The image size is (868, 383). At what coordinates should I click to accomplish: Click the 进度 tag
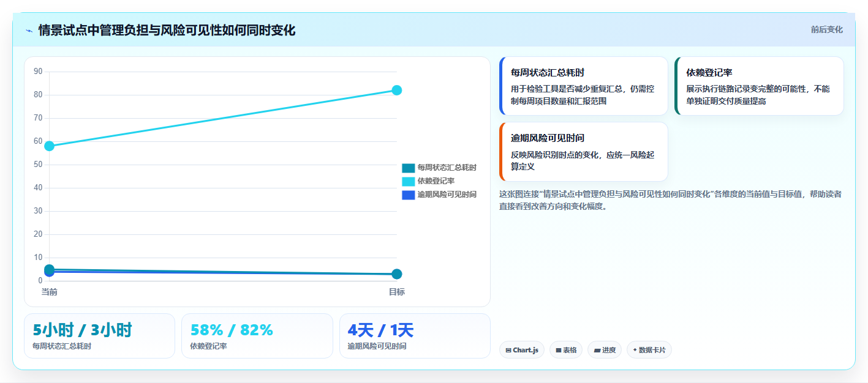tap(605, 350)
